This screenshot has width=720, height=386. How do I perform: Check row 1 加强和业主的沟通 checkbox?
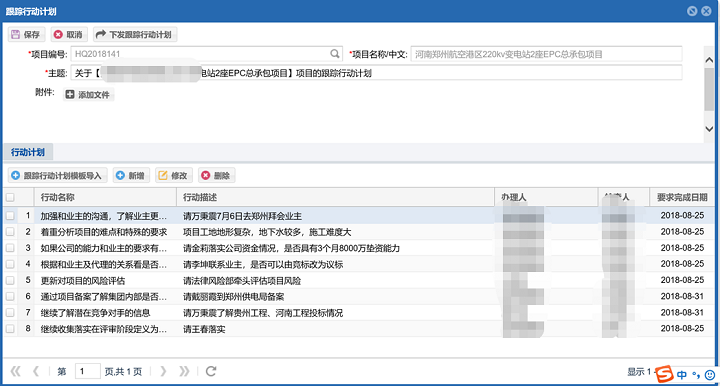(x=10, y=216)
